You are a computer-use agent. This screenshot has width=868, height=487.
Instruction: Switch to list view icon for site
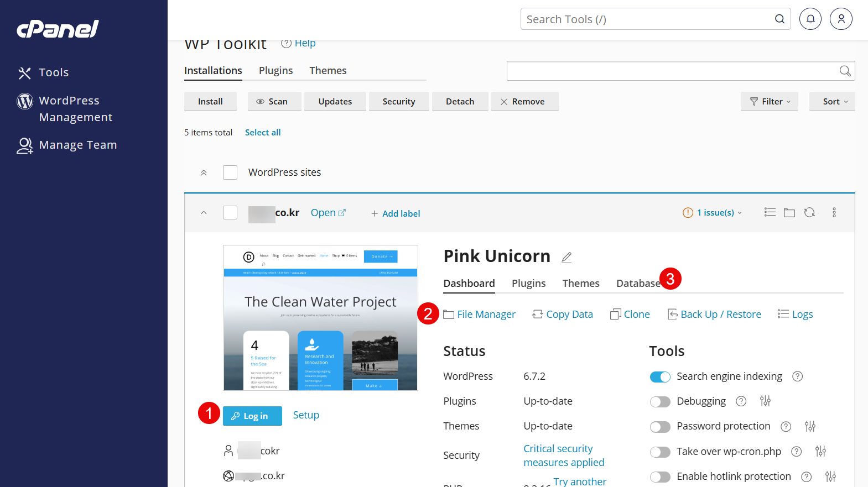click(x=770, y=212)
